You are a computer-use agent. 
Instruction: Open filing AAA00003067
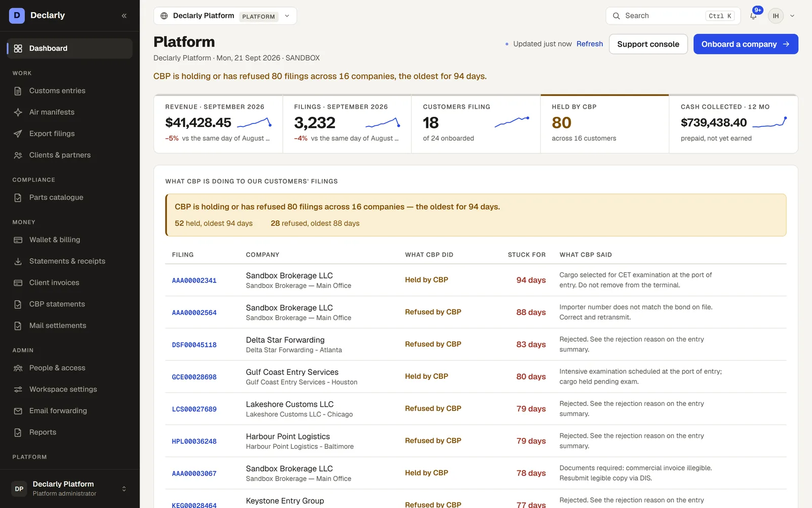point(194,473)
